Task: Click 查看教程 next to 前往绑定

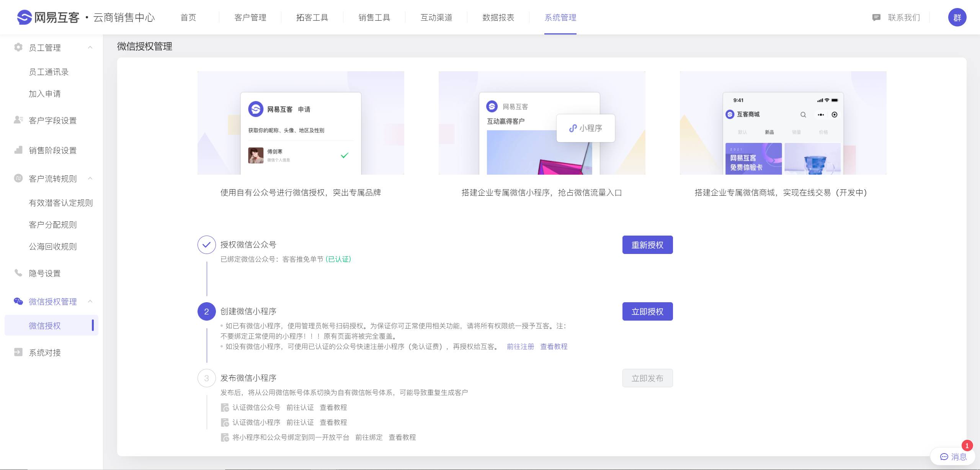Action: (402, 437)
